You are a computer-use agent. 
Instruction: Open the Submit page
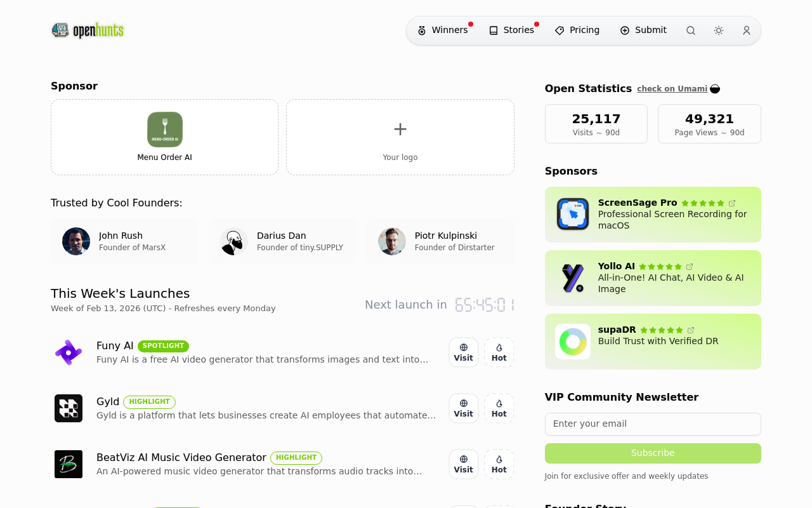tap(643, 30)
